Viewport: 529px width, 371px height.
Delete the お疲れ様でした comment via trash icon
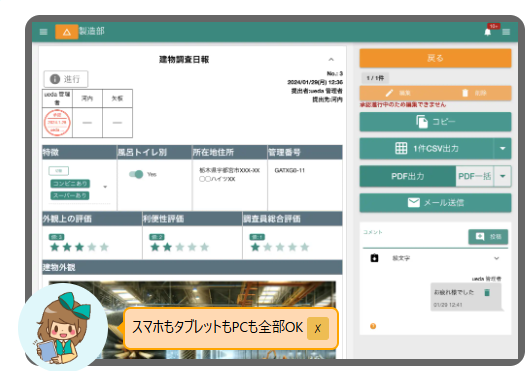(487, 292)
